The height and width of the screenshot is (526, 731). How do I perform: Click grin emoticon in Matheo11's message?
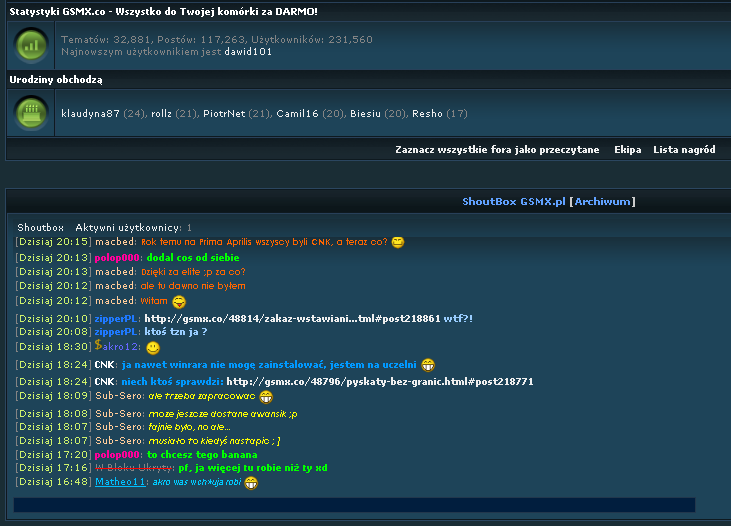250,483
